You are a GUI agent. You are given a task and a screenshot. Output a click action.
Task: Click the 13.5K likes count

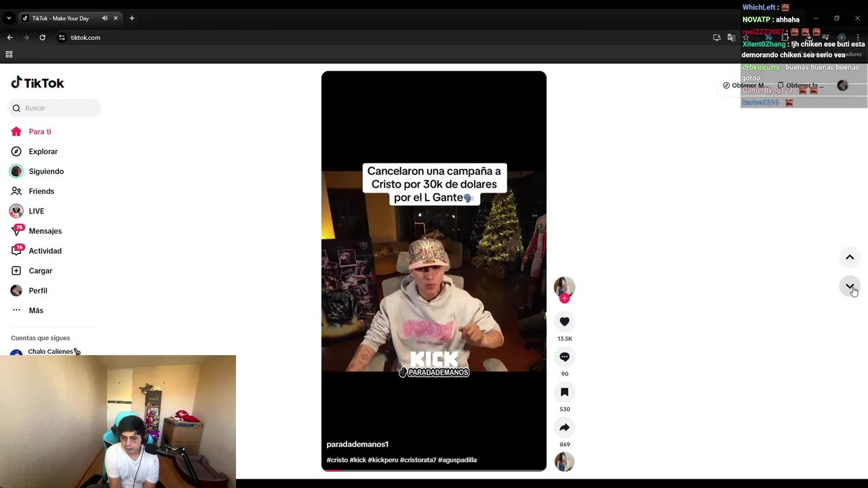(x=564, y=339)
